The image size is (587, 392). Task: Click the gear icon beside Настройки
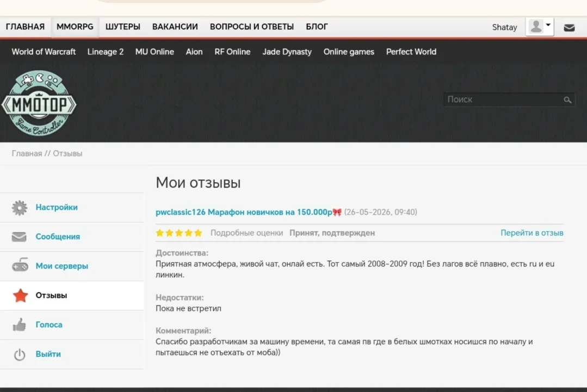point(20,208)
